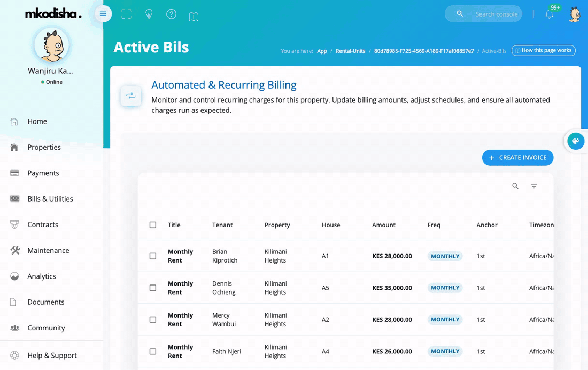Click the Properties house icon
The width and height of the screenshot is (588, 370).
(14, 147)
